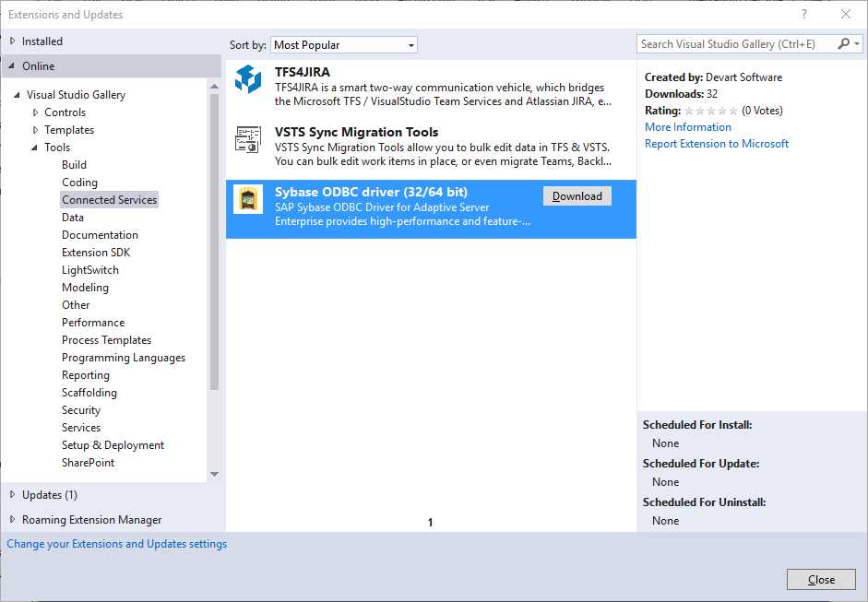Open the search box dropdown arrow
Screen dimensions: 868x602
tap(857, 43)
